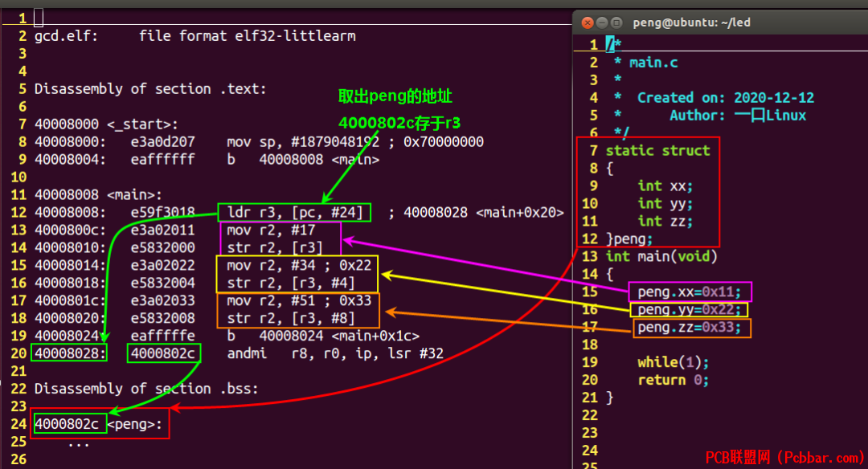Click opcode 'e5832004' on line 16
This screenshot has width=868, height=469.
[162, 283]
